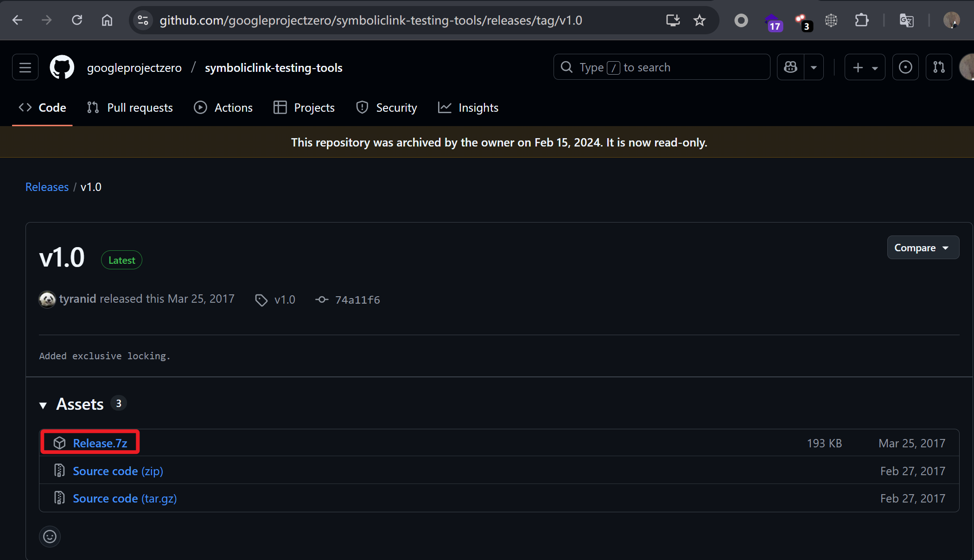Open the pull requests icon in header
974x560 pixels.
(939, 68)
